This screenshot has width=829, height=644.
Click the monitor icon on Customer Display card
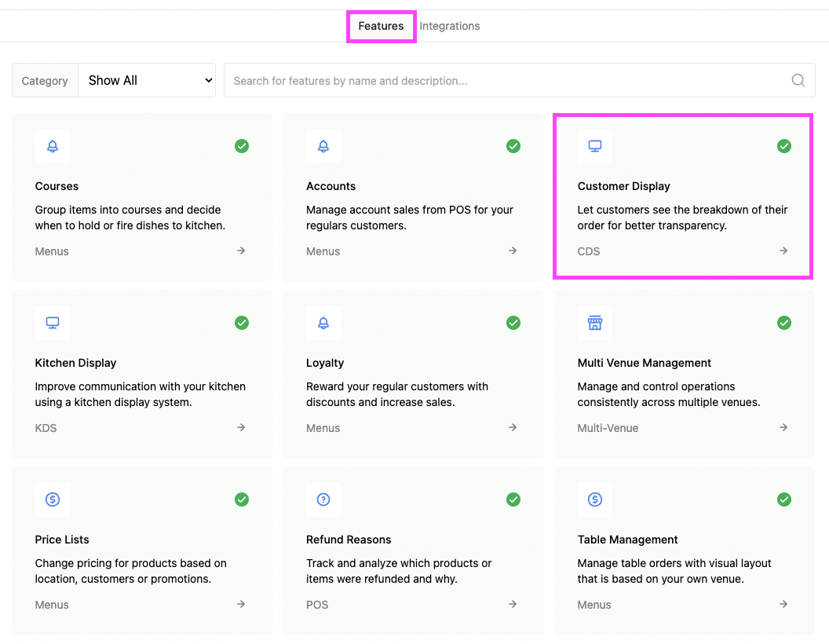coord(595,146)
